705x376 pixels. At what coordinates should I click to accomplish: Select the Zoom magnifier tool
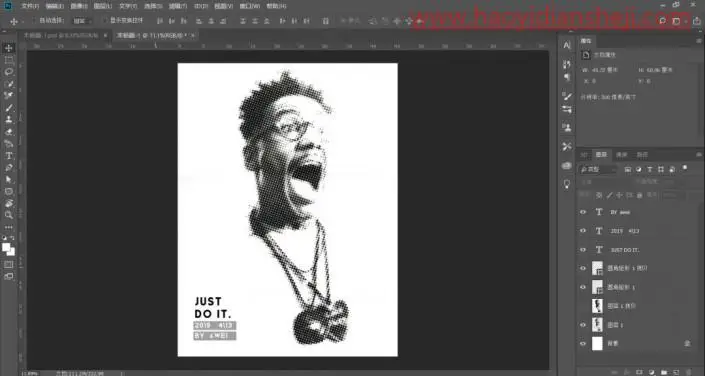(9, 215)
